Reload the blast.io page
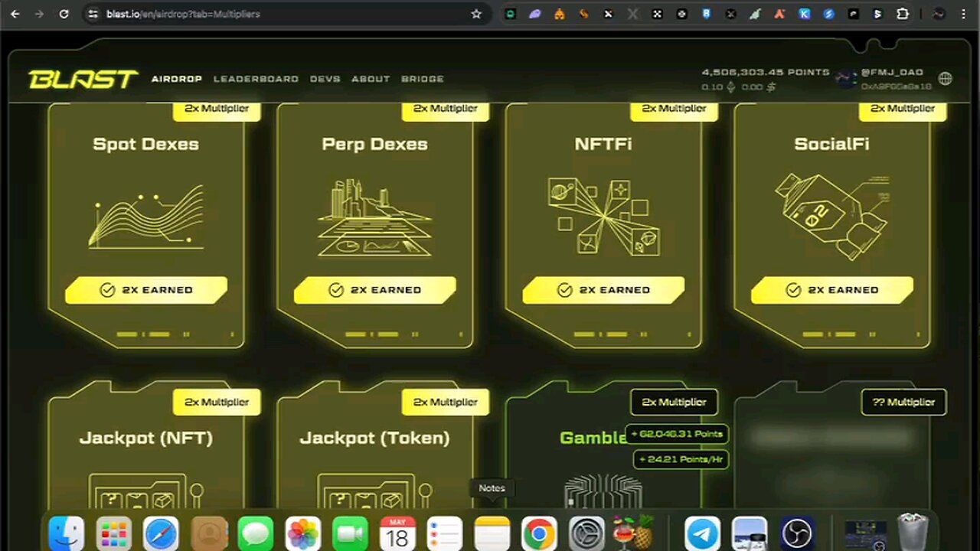The image size is (980, 551). 64,14
